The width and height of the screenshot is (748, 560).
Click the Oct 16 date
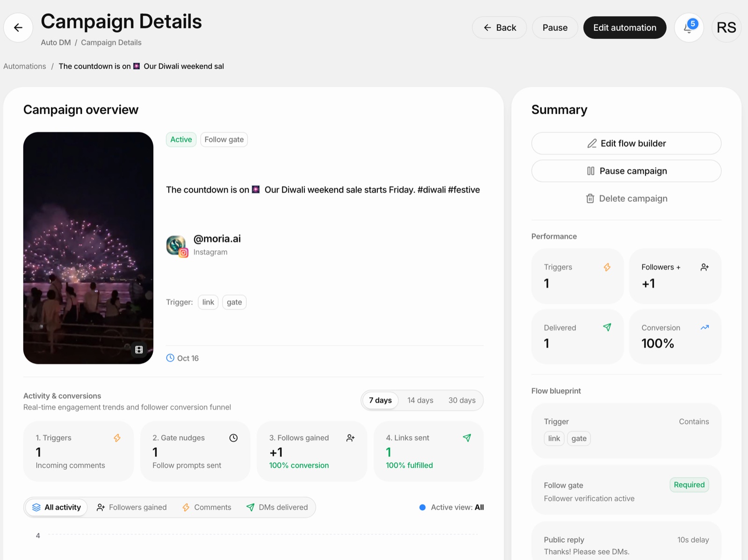[188, 358]
